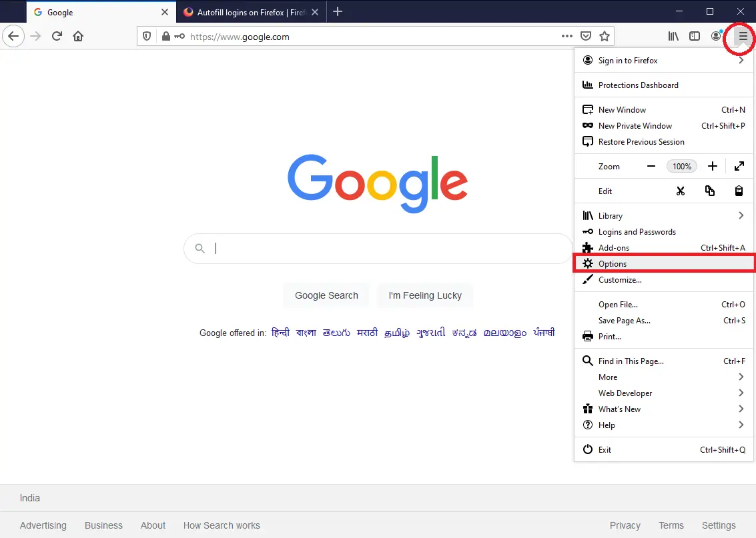Screen dimensions: 756x538
Task: Switch to Autofill logins on Firefox tab
Action: 251,12
